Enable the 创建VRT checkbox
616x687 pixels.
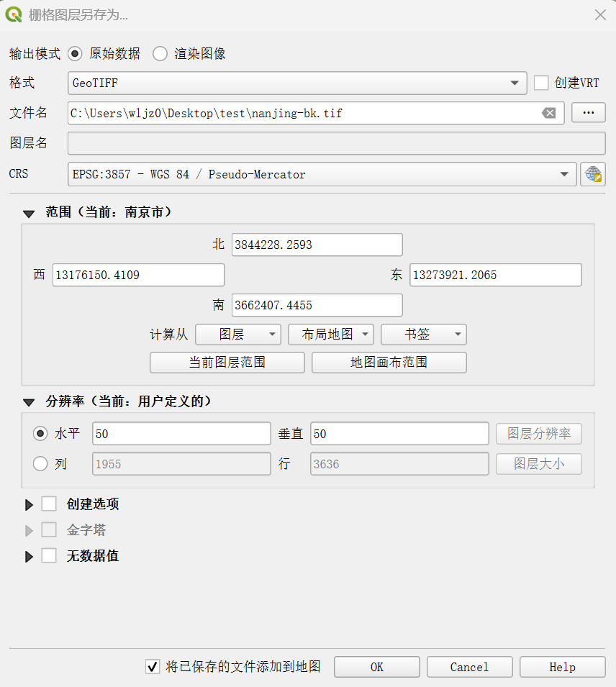(x=541, y=83)
